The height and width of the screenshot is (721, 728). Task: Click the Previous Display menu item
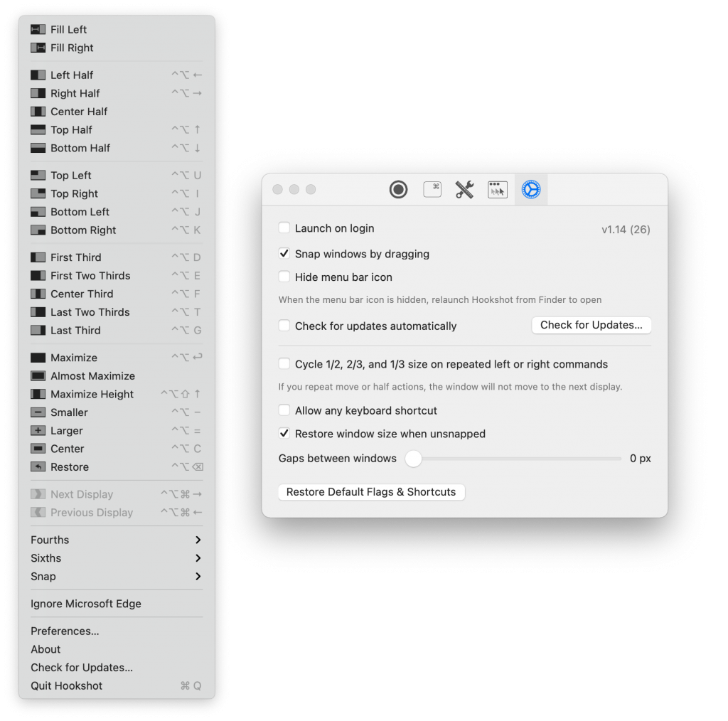(x=117, y=513)
